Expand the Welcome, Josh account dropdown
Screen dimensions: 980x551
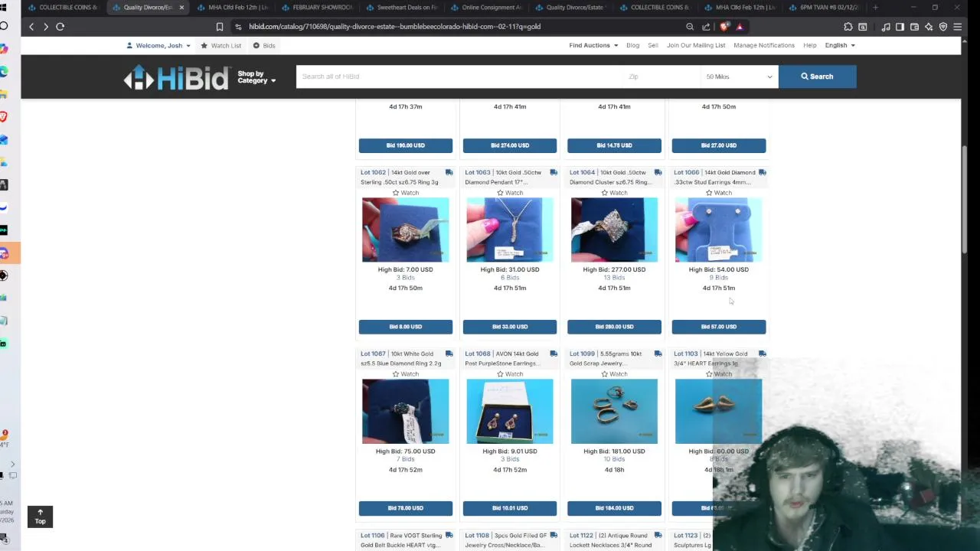[x=159, y=45]
